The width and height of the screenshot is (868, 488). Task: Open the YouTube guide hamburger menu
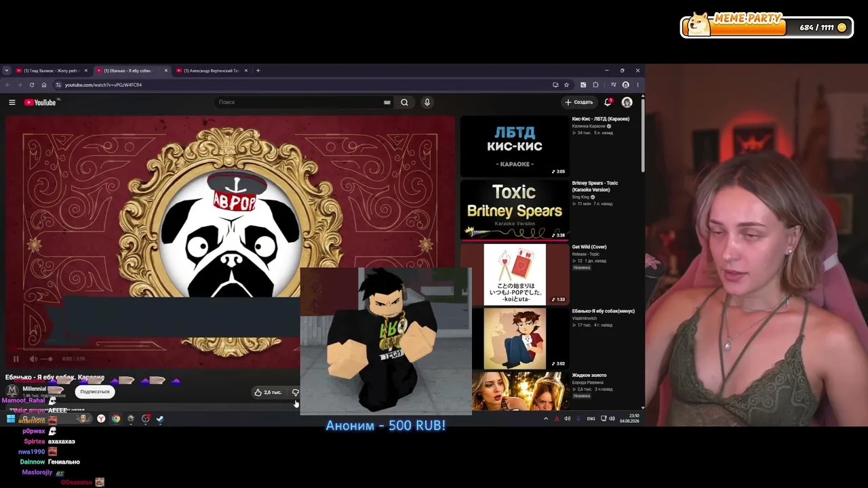point(12,102)
